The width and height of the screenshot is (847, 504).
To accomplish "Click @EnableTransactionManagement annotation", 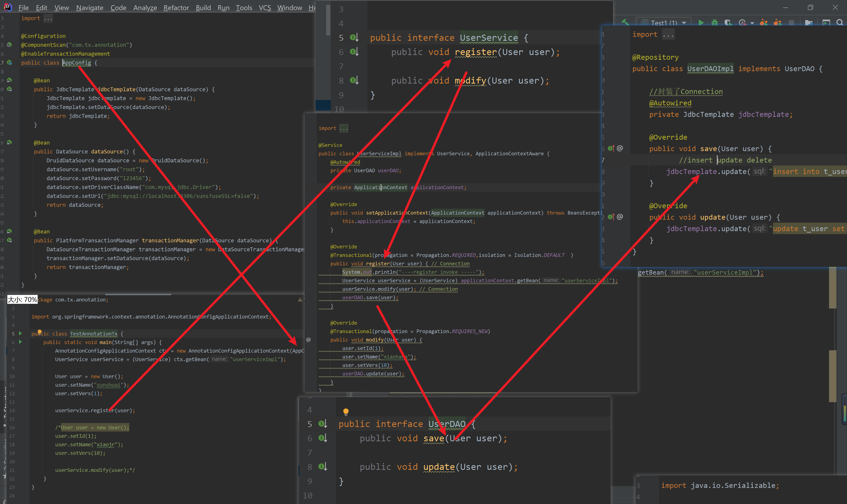I will click(66, 54).
